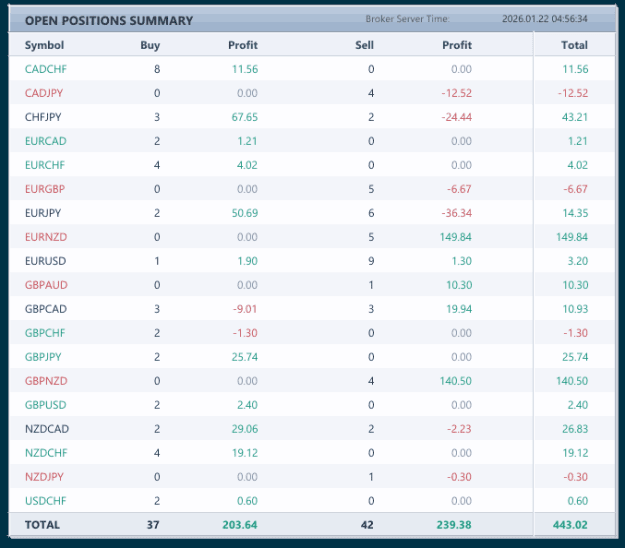
Task: Click the Total column header
Action: click(574, 45)
